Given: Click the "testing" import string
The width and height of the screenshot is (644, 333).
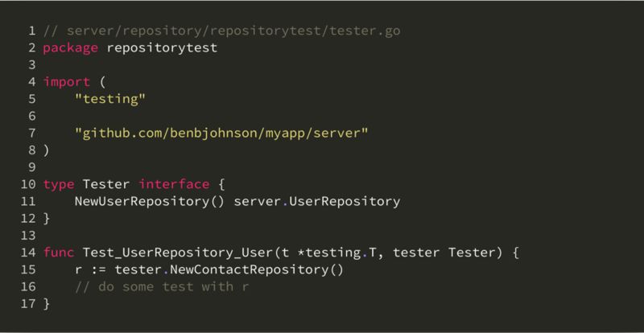Looking at the screenshot, I should point(110,100).
